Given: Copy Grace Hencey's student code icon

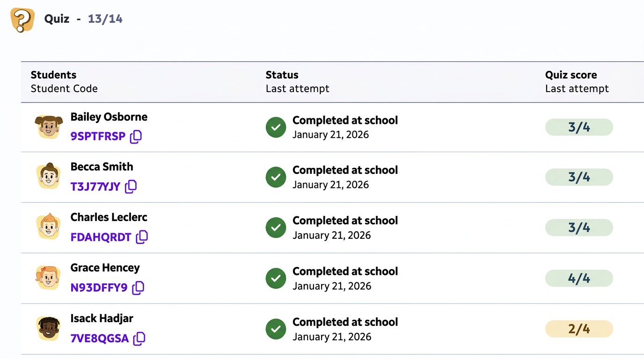Looking at the screenshot, I should 138,287.
